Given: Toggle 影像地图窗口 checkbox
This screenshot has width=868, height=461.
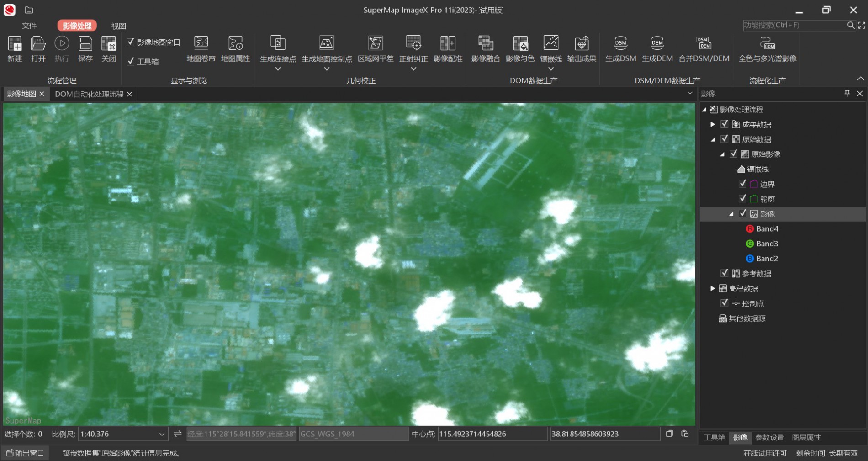Looking at the screenshot, I should [131, 42].
